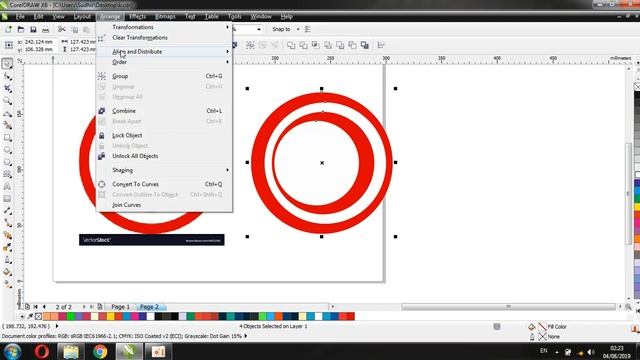Screen dimensions: 640x360
Task: Click the Weld shapes icon in property bar
Action: tap(291, 45)
